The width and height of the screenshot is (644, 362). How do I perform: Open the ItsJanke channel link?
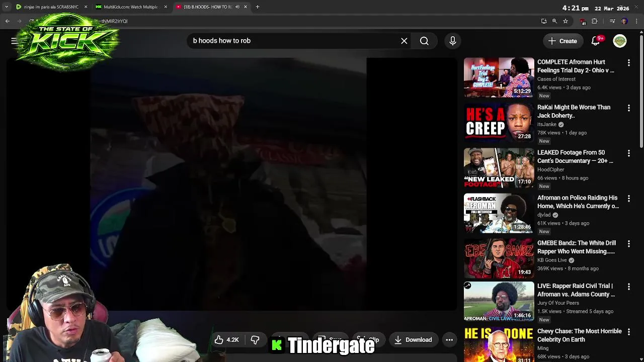(547, 124)
